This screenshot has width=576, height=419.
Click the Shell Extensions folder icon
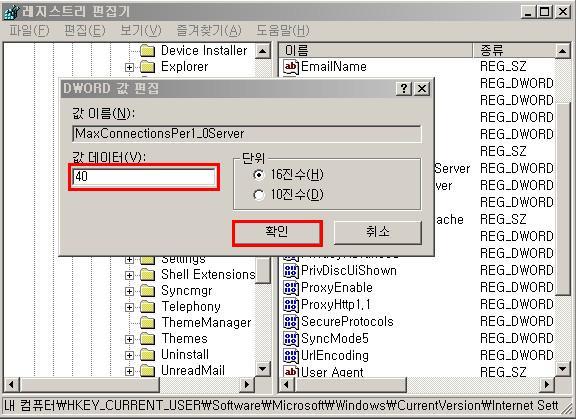[148, 275]
